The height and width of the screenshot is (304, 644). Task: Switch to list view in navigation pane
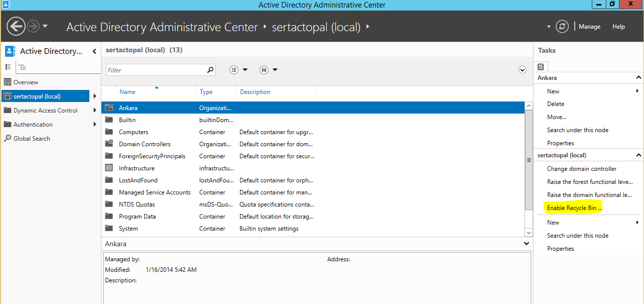pos(8,67)
